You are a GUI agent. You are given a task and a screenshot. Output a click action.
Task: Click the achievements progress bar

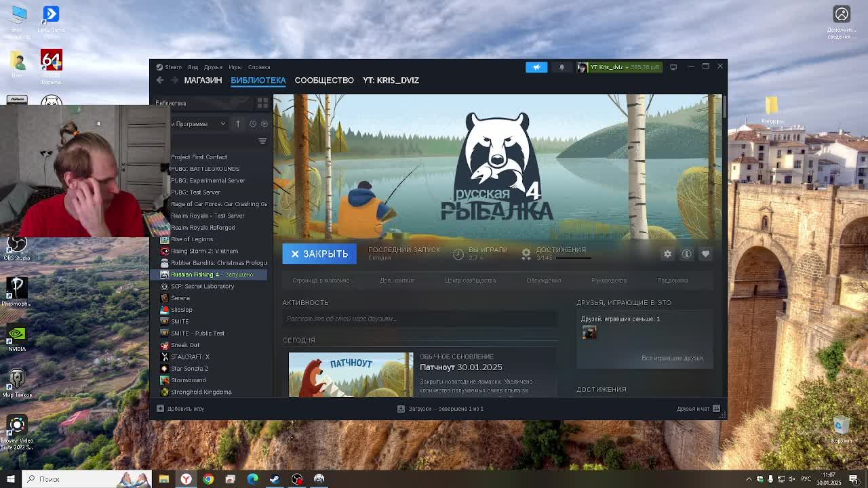point(575,258)
